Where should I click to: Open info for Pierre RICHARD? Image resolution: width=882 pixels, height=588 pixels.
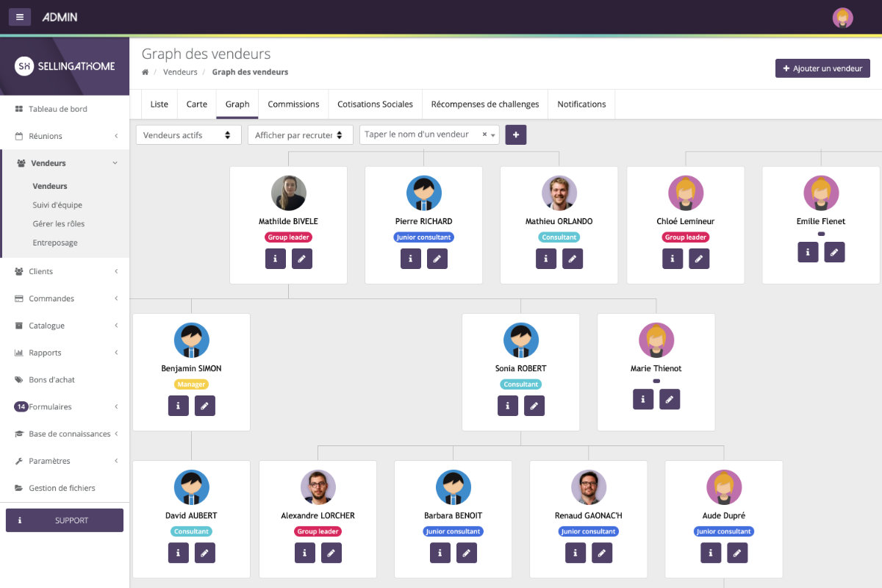[411, 259]
